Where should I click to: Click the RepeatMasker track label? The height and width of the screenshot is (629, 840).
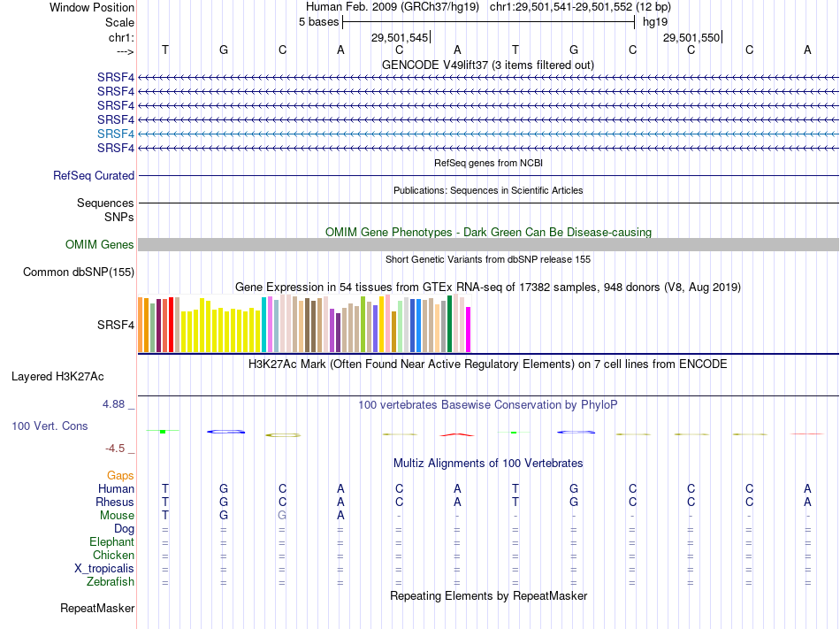(x=97, y=608)
